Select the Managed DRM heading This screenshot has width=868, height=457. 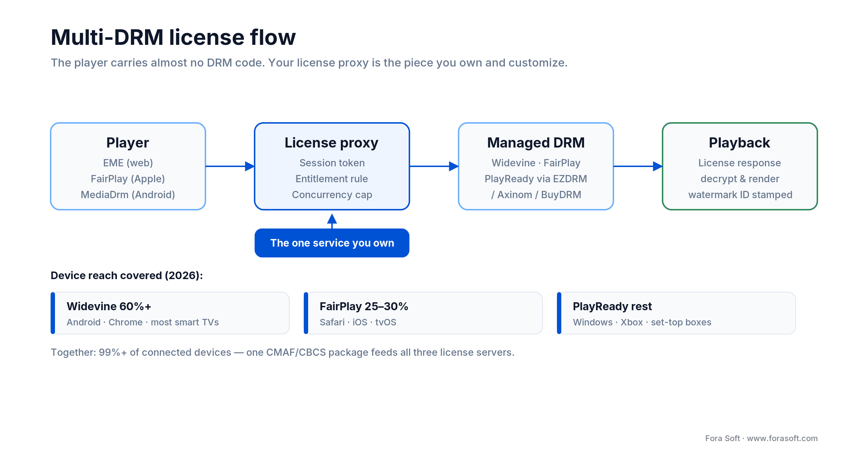[536, 143]
